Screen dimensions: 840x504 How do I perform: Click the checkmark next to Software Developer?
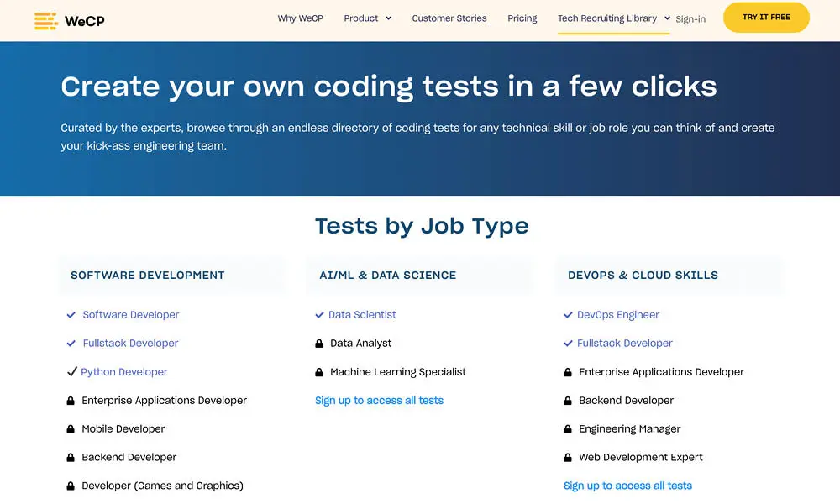tap(71, 315)
